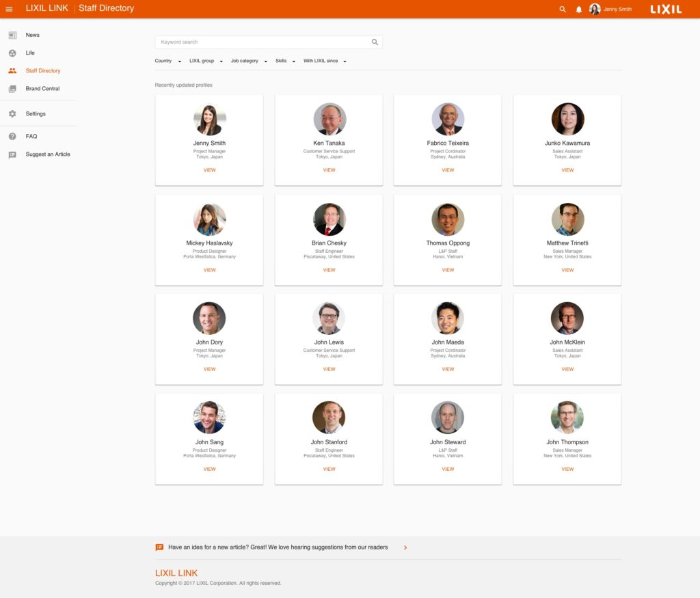Click the article suggestion banner text

click(x=278, y=547)
